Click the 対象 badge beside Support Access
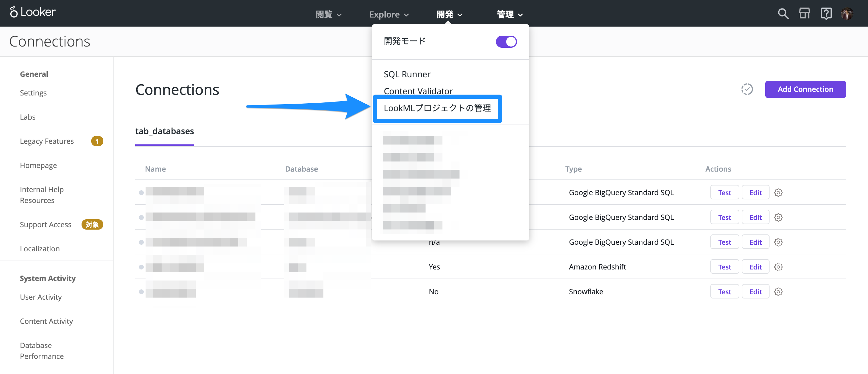Screen dimensions: 868x374 click(92, 225)
